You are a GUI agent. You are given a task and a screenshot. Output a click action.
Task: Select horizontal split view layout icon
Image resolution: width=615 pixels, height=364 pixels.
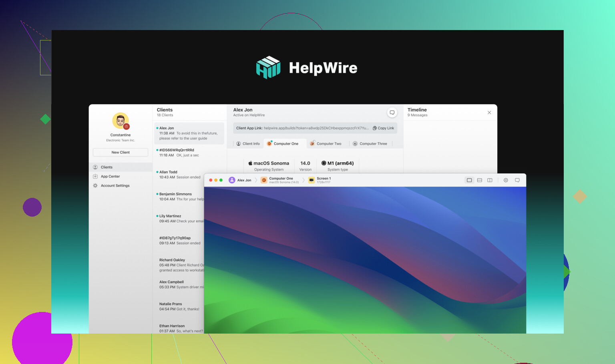(x=480, y=180)
